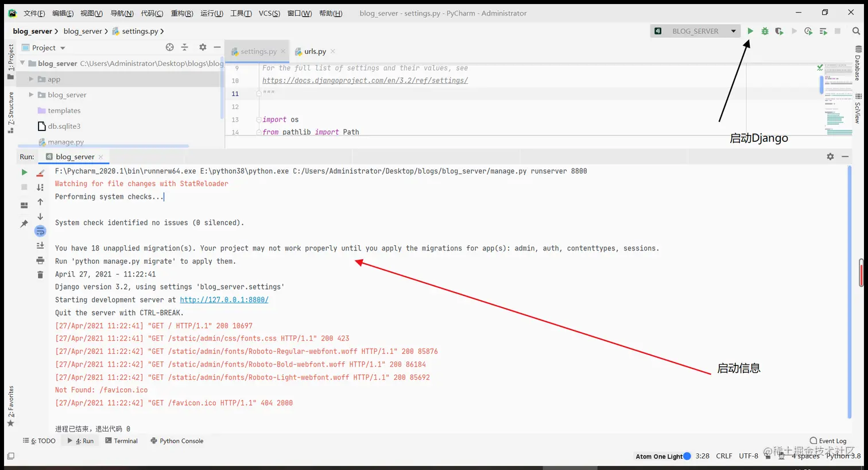Close the settings.py editor tab
Viewport: 868px width, 470px height.
click(x=282, y=51)
